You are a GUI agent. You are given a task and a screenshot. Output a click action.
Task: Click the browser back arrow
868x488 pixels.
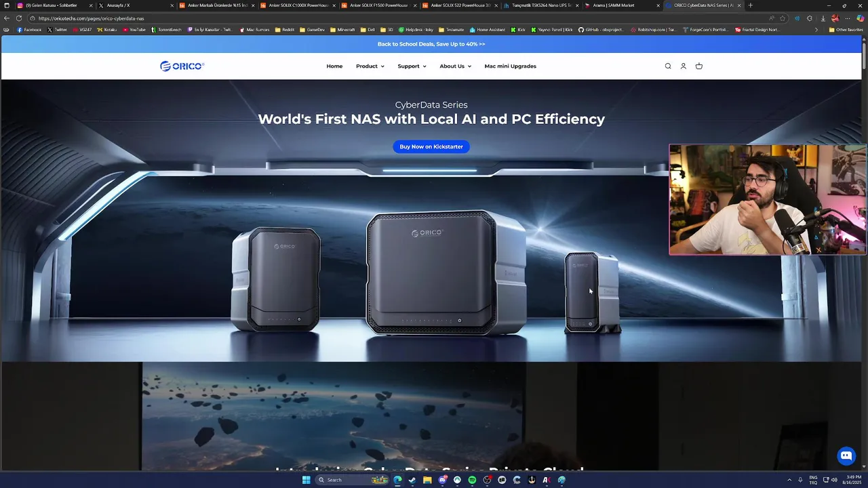[7, 18]
